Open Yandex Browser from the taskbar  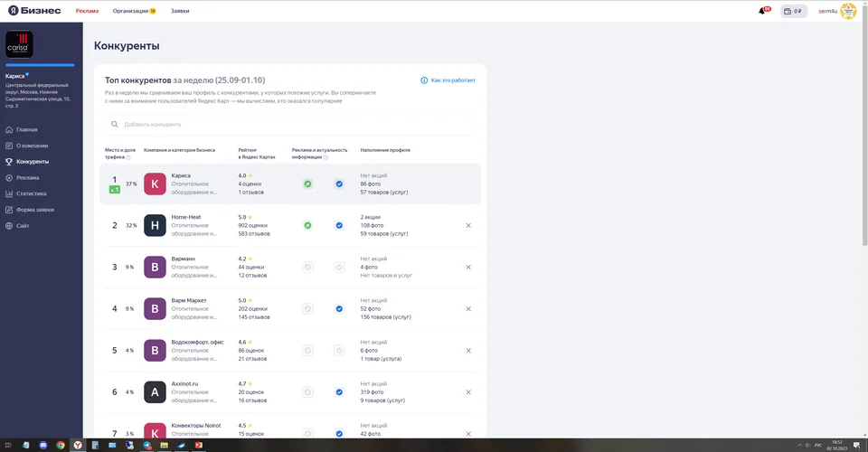(78, 446)
